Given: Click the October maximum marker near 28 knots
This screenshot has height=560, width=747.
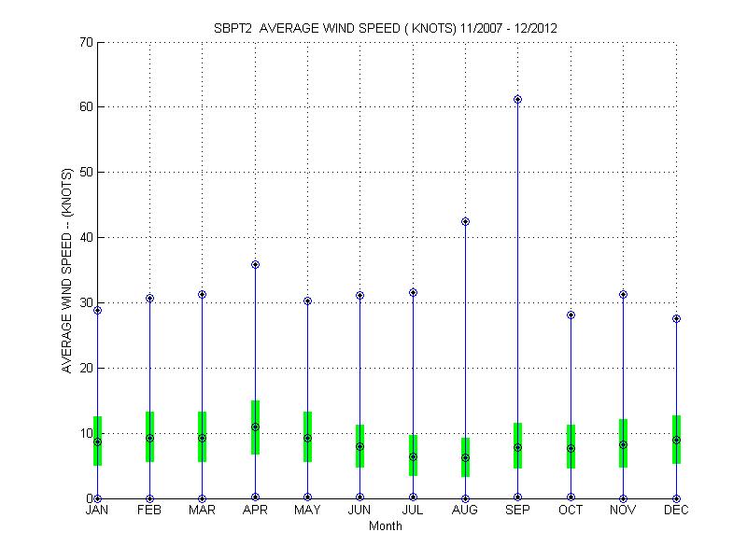Looking at the screenshot, I should pyautogui.click(x=571, y=315).
